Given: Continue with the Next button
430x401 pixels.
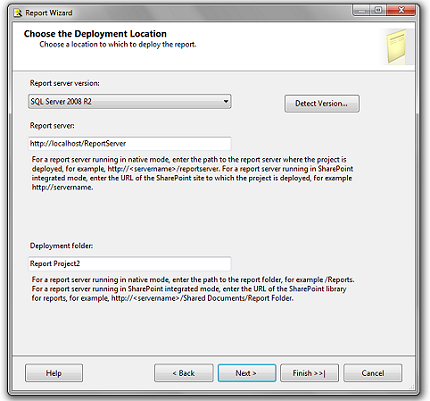Looking at the screenshot, I should (x=247, y=373).
